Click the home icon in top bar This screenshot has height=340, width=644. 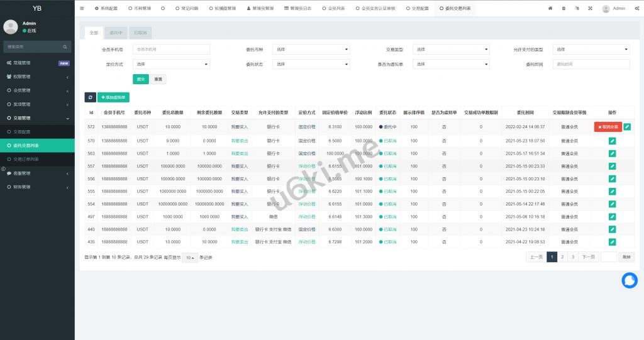[550, 9]
